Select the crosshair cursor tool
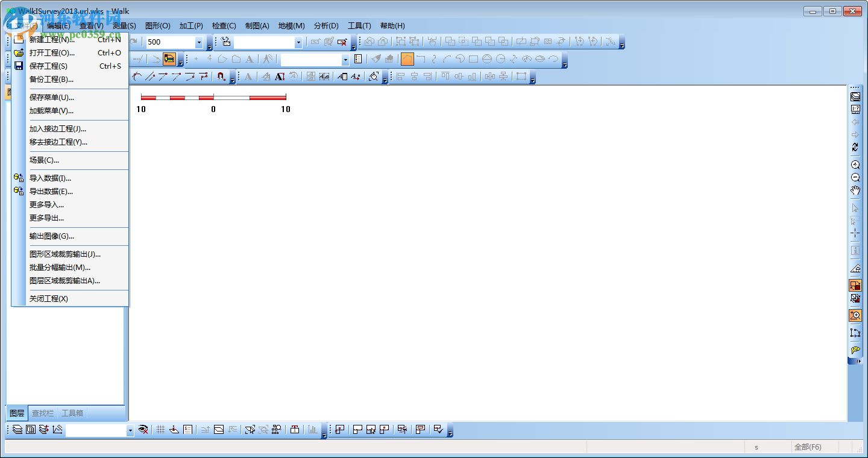 pyautogui.click(x=855, y=233)
